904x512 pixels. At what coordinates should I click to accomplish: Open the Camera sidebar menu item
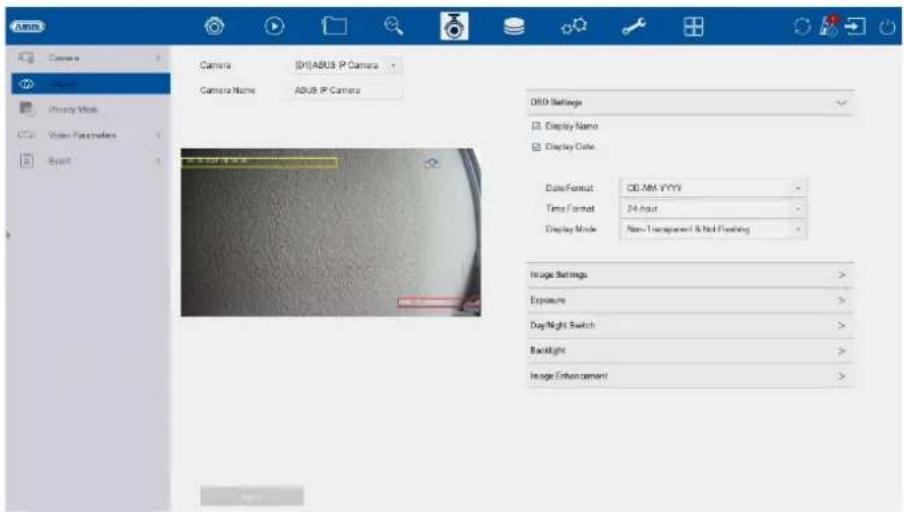[x=91, y=58]
